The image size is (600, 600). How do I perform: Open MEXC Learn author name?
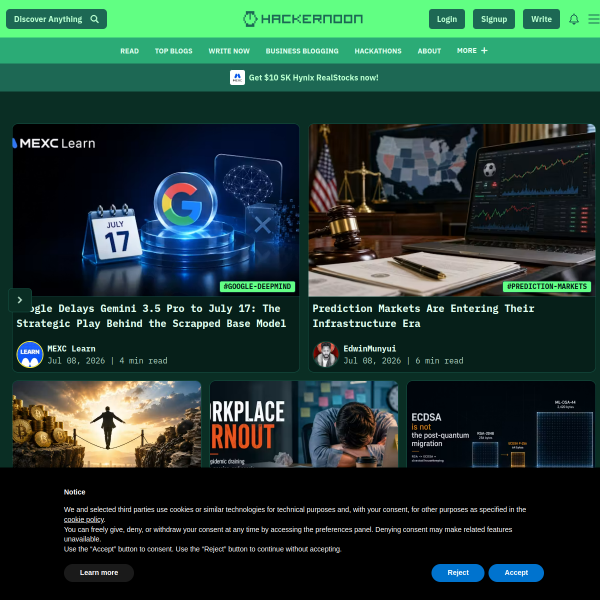click(71, 349)
